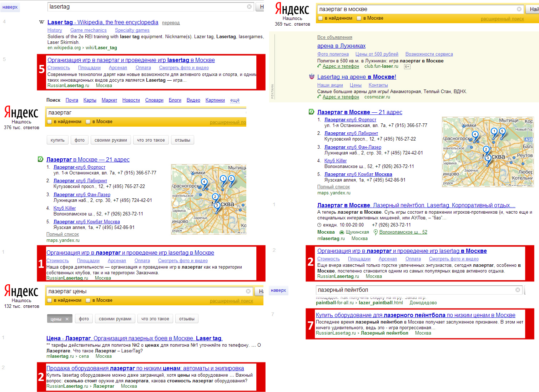Open the Маркет service tab
This screenshot has width=539, height=392.
109,100
